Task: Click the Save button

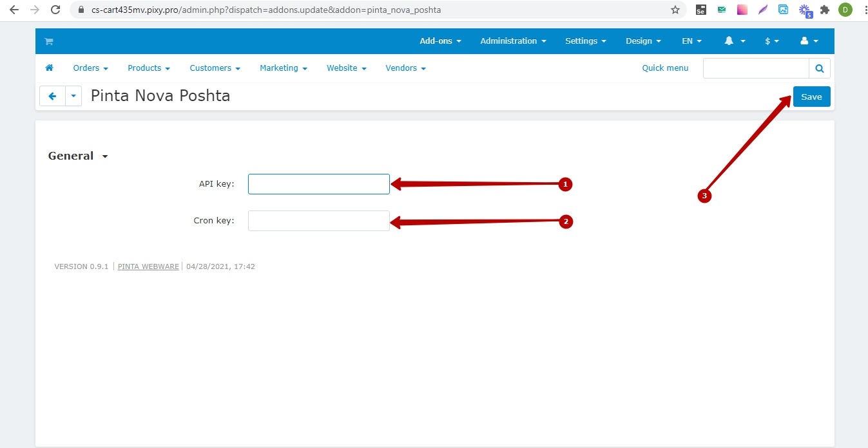Action: tap(811, 97)
